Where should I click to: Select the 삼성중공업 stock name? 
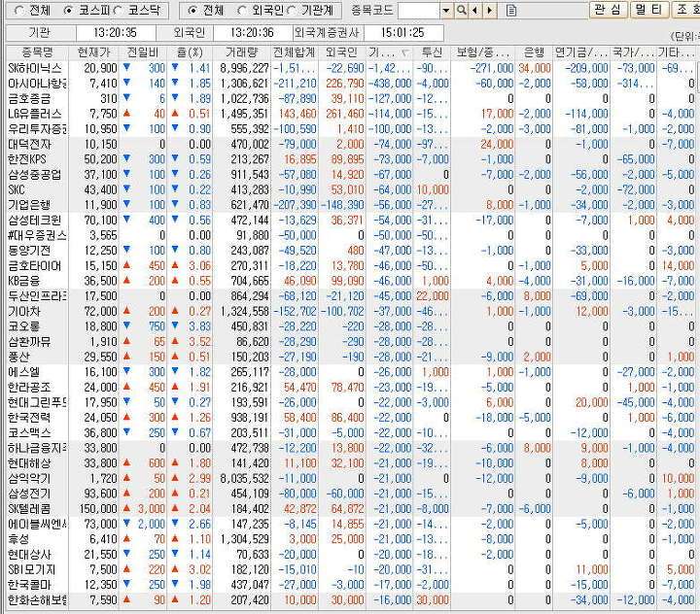click(x=34, y=175)
